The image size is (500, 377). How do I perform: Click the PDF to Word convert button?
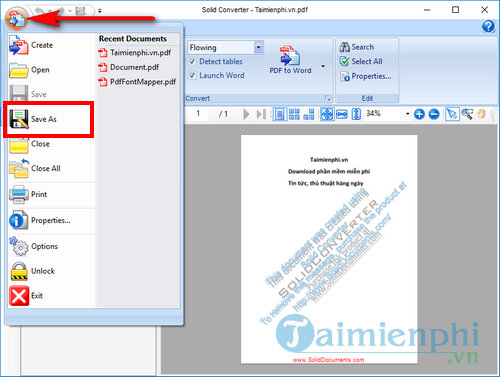[290, 60]
